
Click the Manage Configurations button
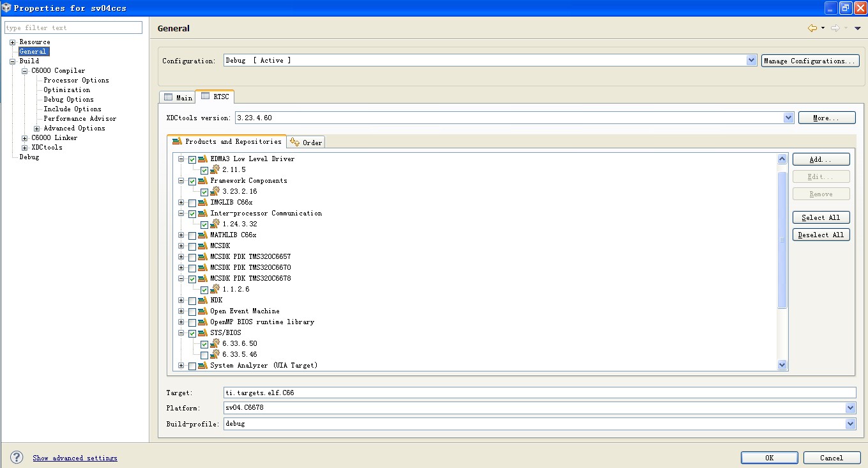[x=811, y=61]
